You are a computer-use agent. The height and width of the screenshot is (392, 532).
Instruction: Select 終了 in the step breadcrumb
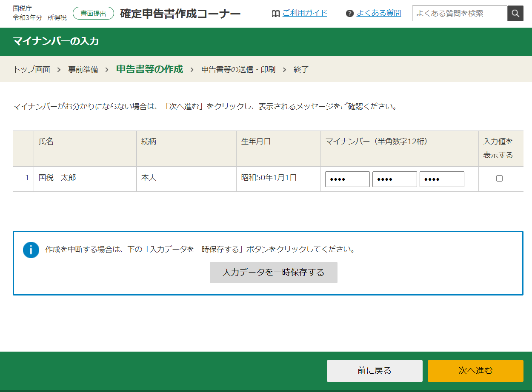[301, 69]
